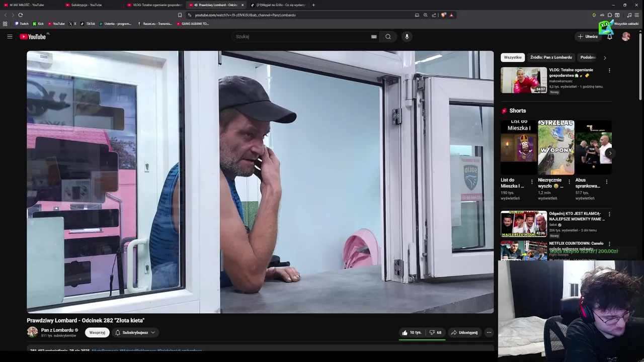Open Twitch bookmark
Screen dimensions: 644x362
click(x=22, y=24)
